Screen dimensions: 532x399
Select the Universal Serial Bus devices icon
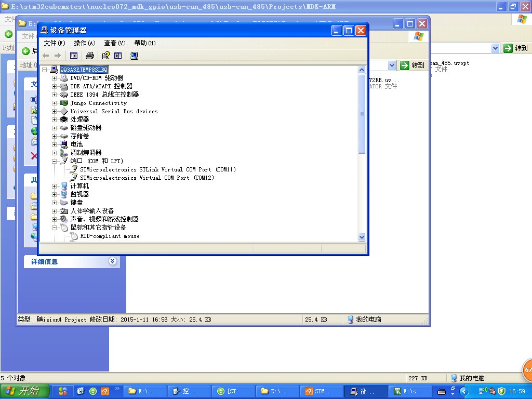click(64, 111)
